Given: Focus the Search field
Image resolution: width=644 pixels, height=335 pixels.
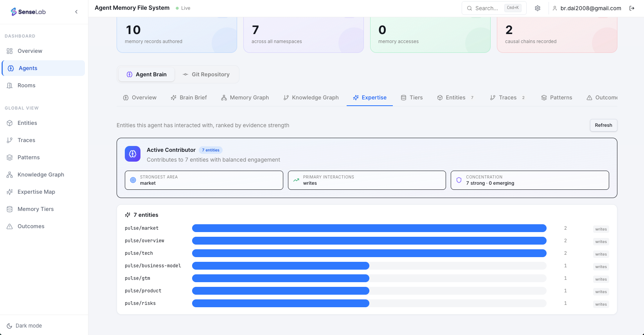Looking at the screenshot, I should [494, 8].
